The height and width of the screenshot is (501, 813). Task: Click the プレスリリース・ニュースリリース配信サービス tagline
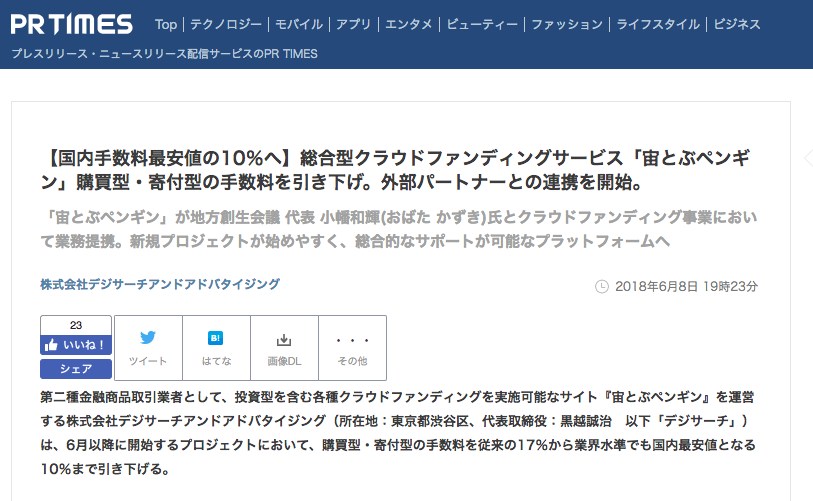164,54
